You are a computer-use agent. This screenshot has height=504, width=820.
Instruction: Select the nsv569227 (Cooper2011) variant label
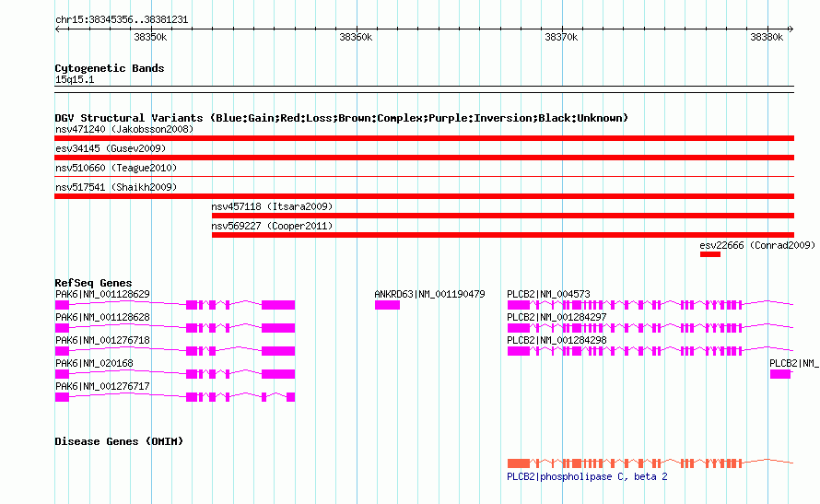[272, 226]
